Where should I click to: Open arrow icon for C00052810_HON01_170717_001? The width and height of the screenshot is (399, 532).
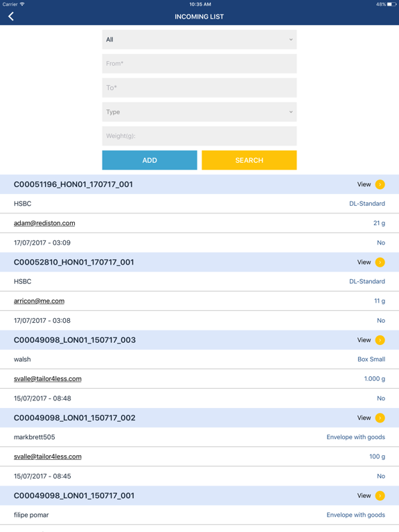tap(380, 263)
